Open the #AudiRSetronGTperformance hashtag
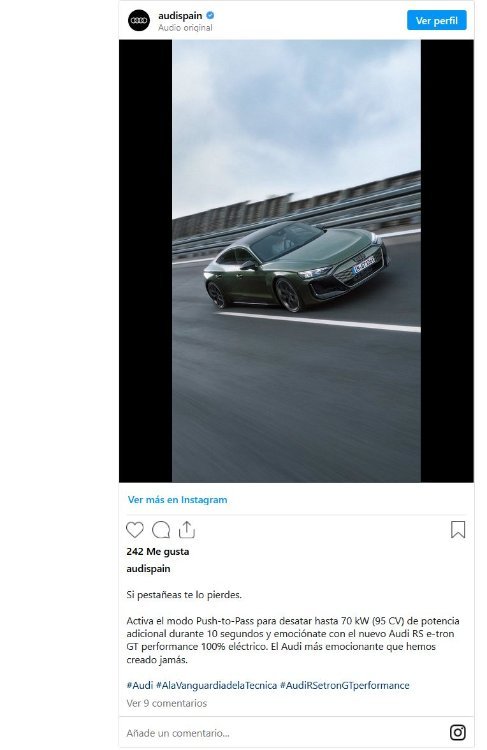Viewport: 487px width, 750px height. pos(344,685)
